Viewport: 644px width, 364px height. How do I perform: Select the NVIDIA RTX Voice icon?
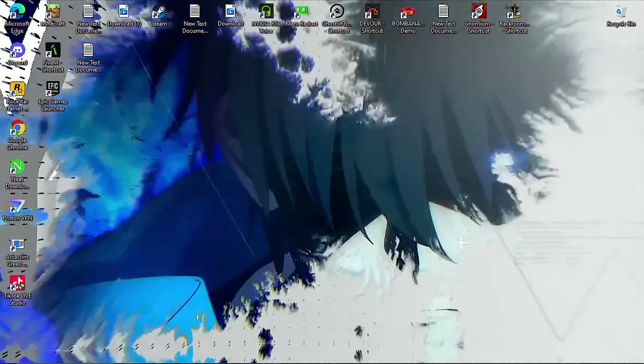click(x=266, y=19)
